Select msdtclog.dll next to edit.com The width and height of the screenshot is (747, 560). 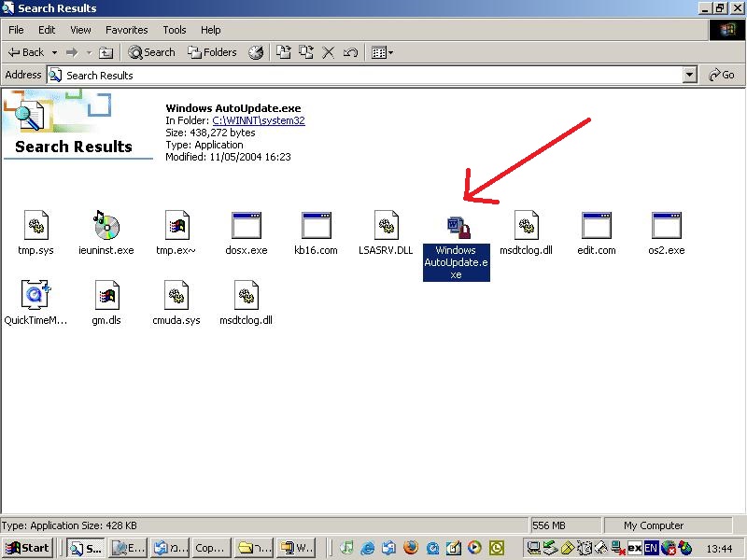526,233
